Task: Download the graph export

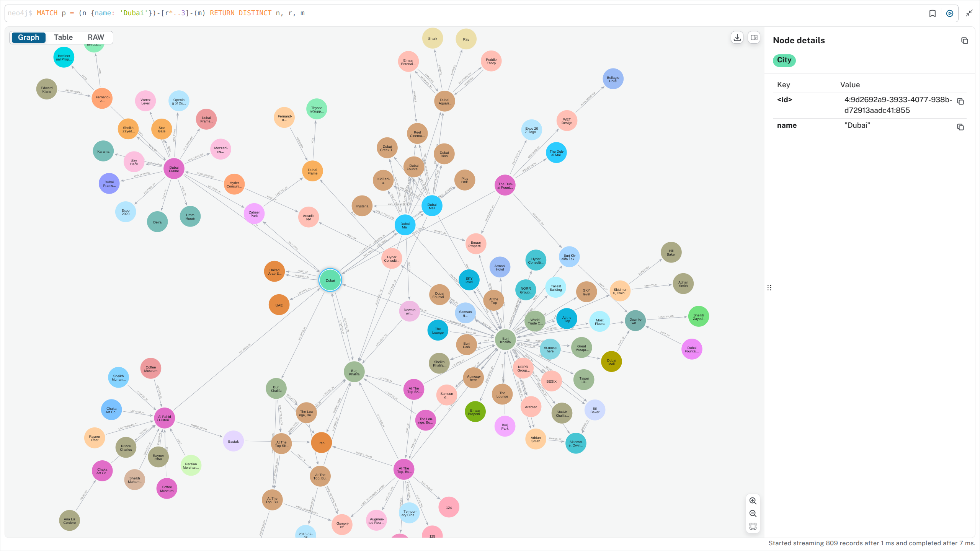Action: tap(737, 37)
